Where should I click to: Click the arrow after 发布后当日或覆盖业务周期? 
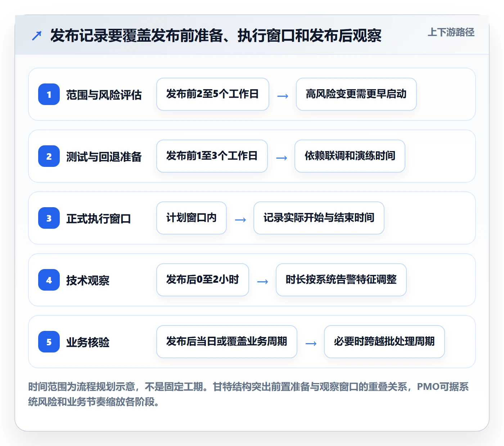point(311,343)
